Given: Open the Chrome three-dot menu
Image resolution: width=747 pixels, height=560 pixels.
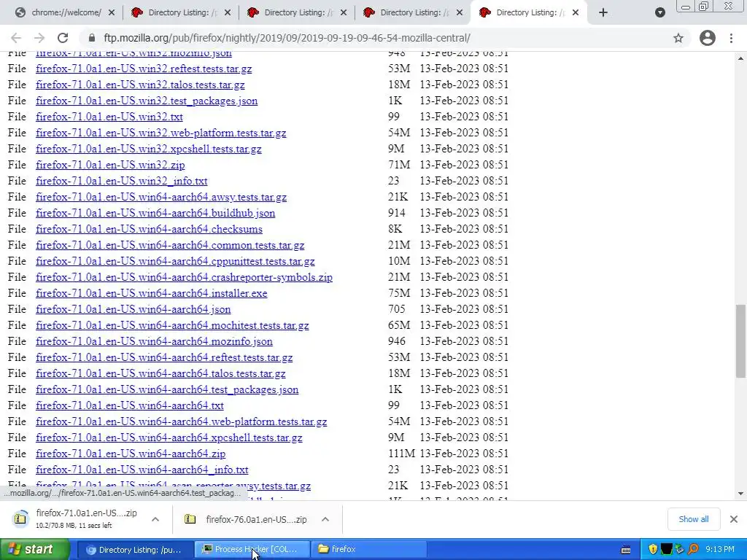Looking at the screenshot, I should (731, 38).
